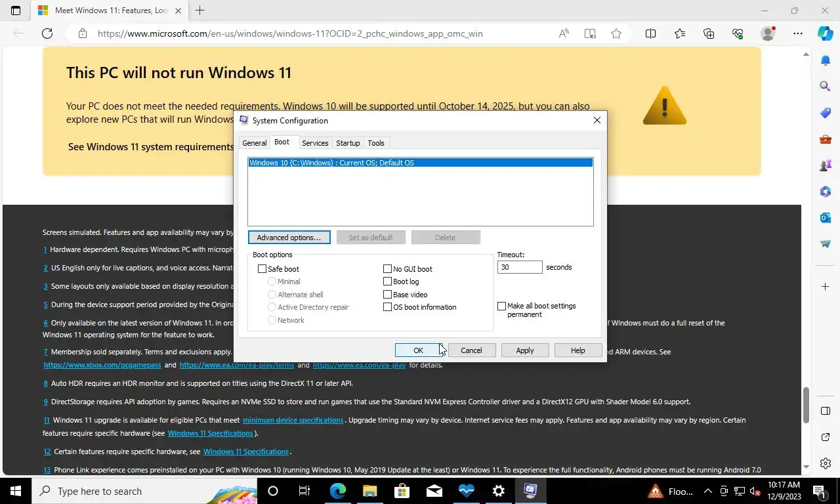The height and width of the screenshot is (504, 840).
Task: Open Advanced options button
Action: click(289, 238)
